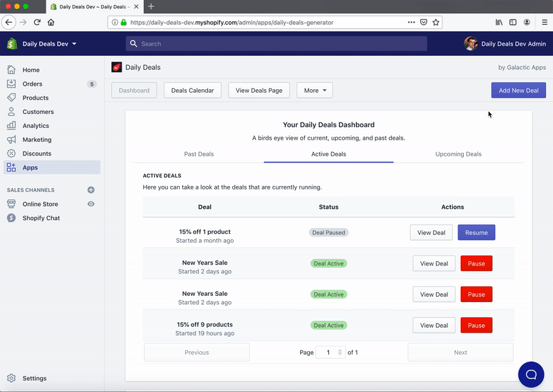Click the page number stepper arrows

click(339, 353)
